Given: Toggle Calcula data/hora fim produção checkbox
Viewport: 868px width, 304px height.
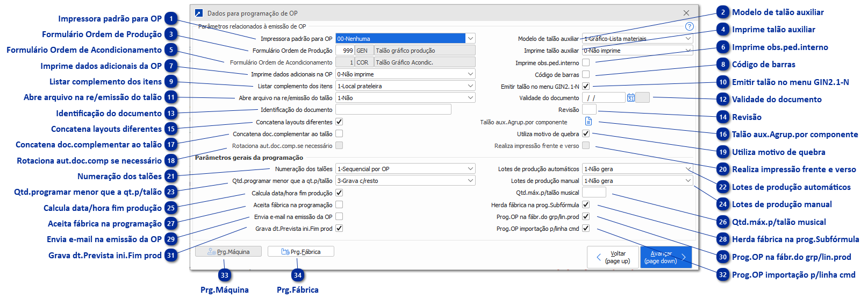Looking at the screenshot, I should 339,193.
